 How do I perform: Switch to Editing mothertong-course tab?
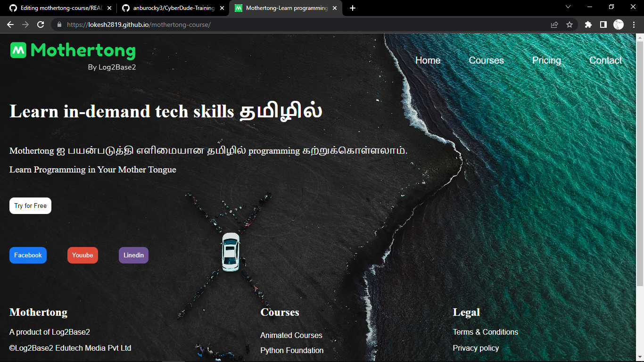tap(60, 8)
